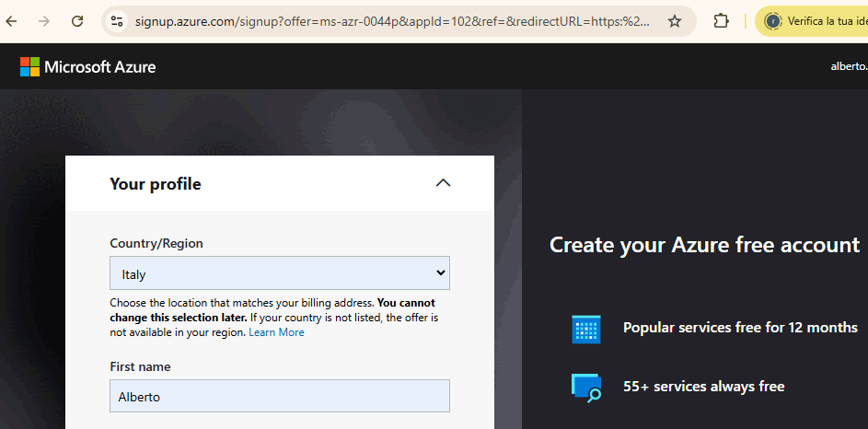
Task: Click Popular services free for 12 months text
Action: (x=740, y=327)
